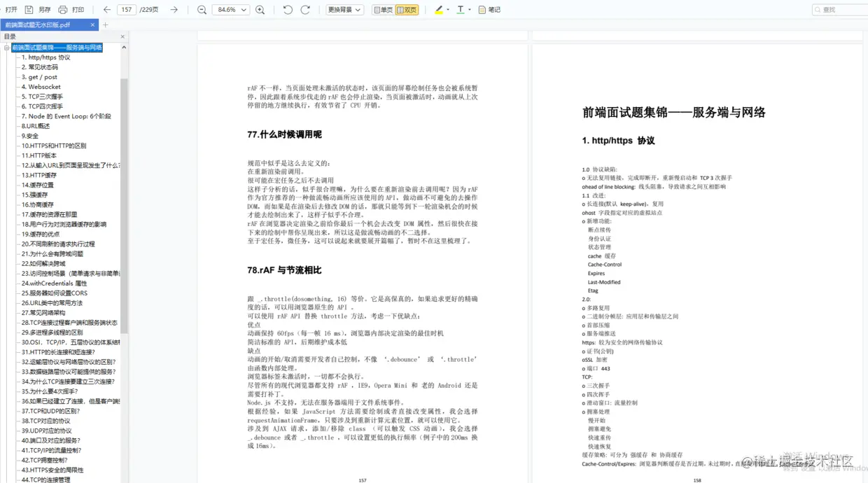Click the zoom out magnifier icon

[x=202, y=10]
